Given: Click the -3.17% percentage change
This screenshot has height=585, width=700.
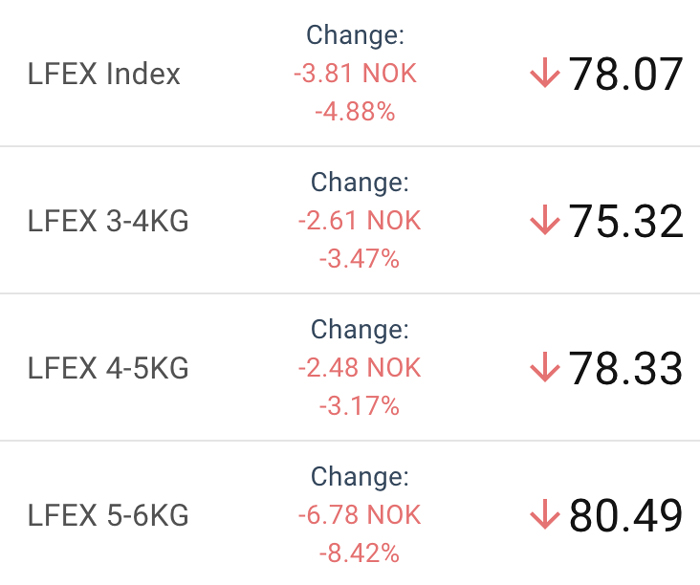Looking at the screenshot, I should click(360, 406).
